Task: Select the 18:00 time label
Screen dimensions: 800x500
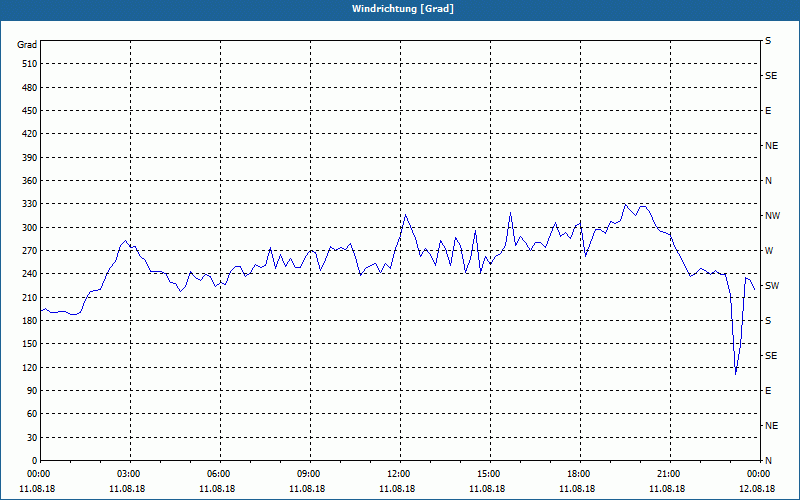Action: click(x=580, y=474)
